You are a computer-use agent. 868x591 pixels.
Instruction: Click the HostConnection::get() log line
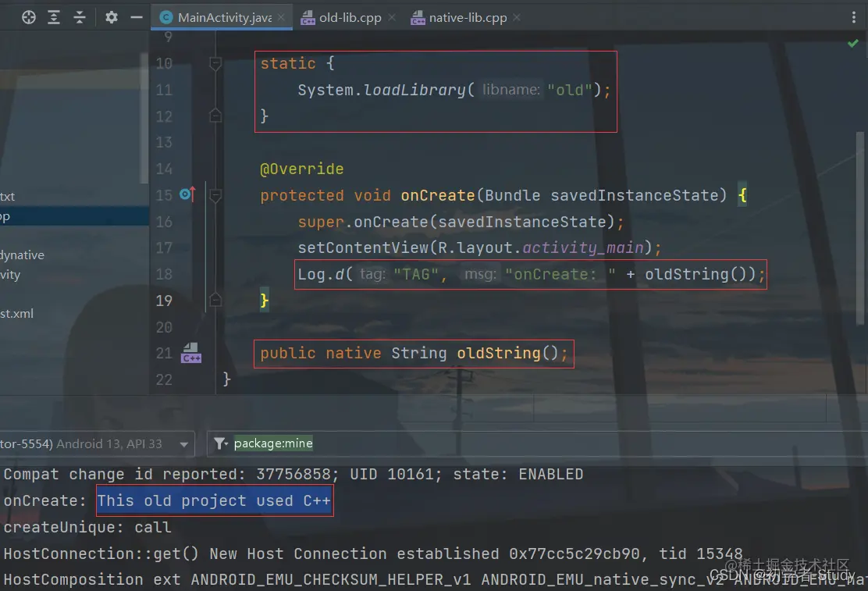tap(373, 554)
